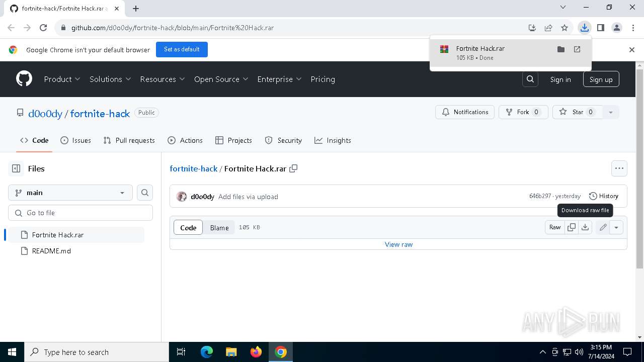The height and width of the screenshot is (362, 644).
Task: Expand the Product menu
Action: pos(62,79)
